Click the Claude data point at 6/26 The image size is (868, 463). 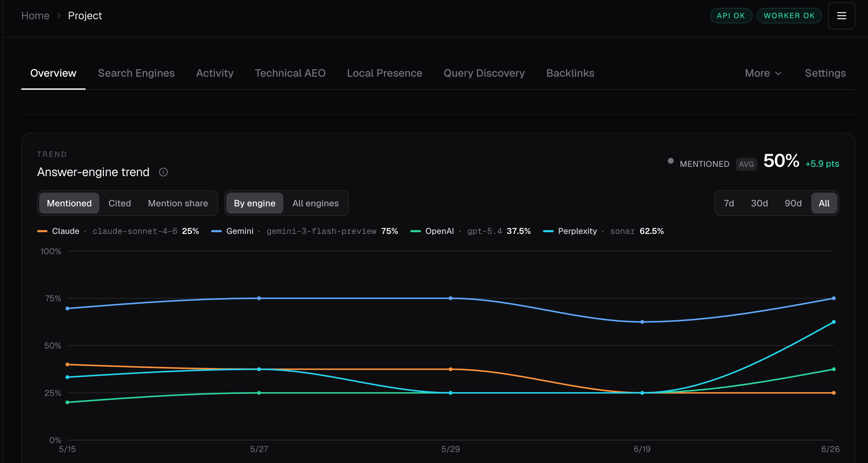pyautogui.click(x=834, y=393)
